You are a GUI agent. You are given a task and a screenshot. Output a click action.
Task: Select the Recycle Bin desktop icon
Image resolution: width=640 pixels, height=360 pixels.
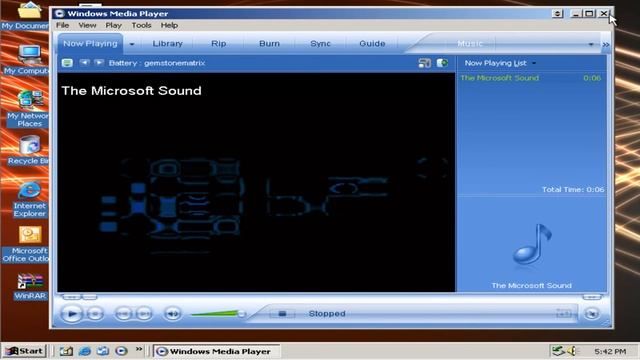click(x=29, y=150)
